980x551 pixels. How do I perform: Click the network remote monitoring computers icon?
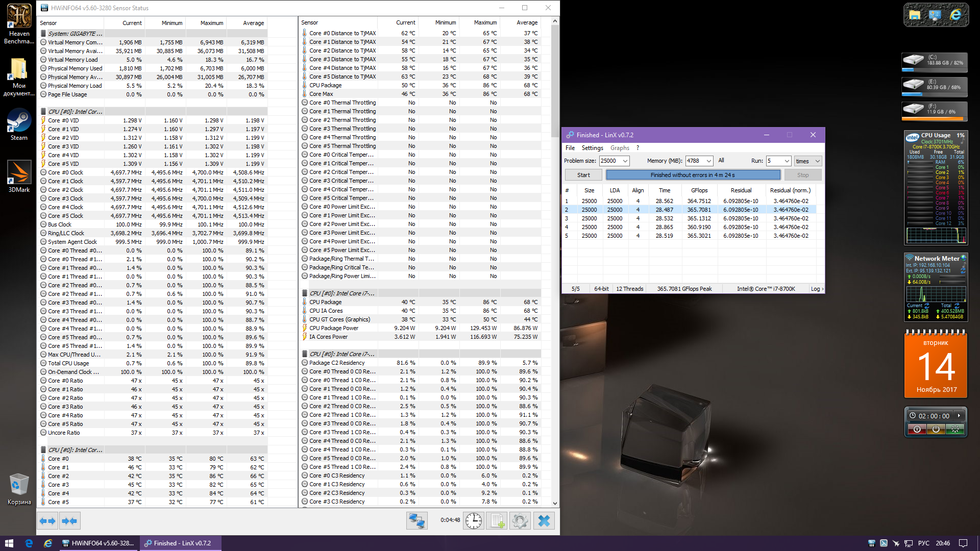tap(416, 521)
